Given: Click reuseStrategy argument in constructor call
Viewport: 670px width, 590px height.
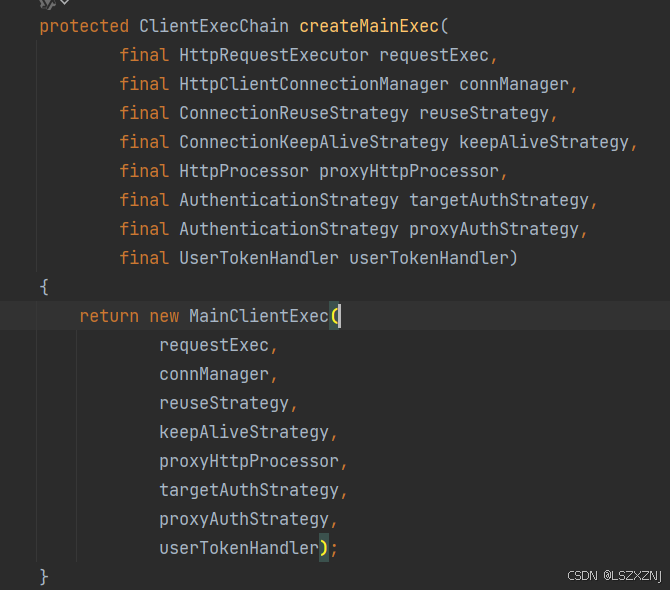Looking at the screenshot, I should click(x=224, y=404).
